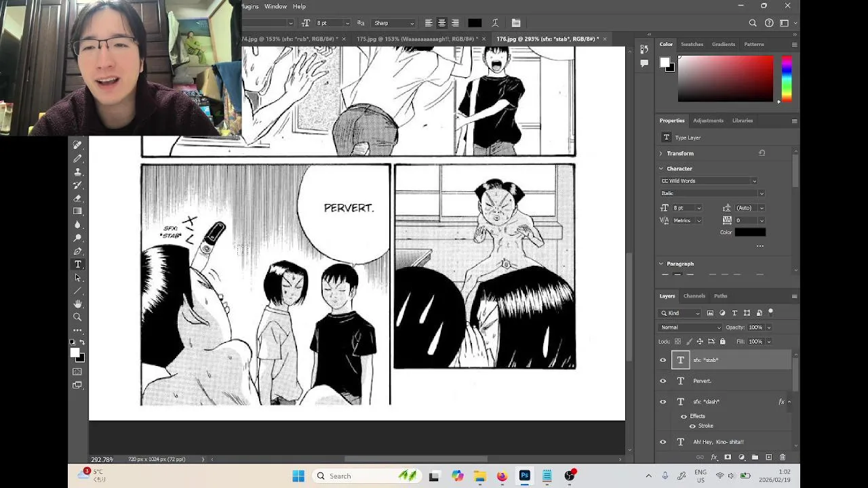Toggle Character and Paragraph panels icon
Screen dimensions: 868x488
pyautogui.click(x=516, y=23)
